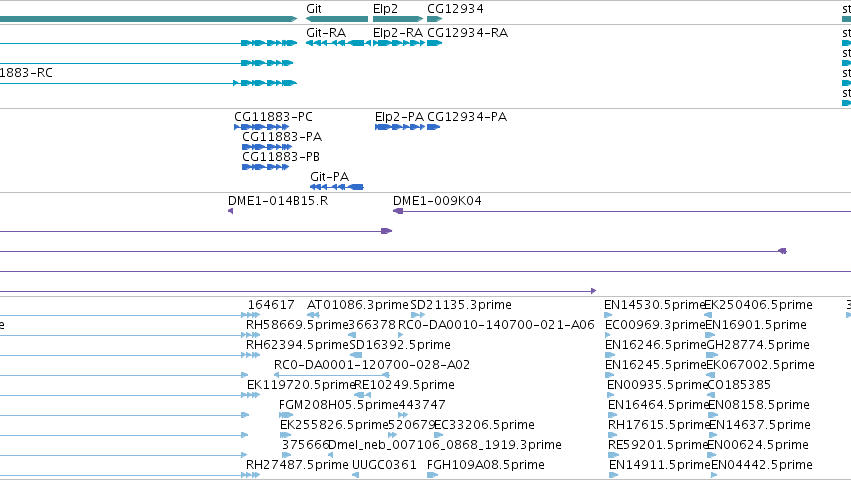Click the Git-RA transcript glyph
This screenshot has height=480, width=851.
coord(338,43)
